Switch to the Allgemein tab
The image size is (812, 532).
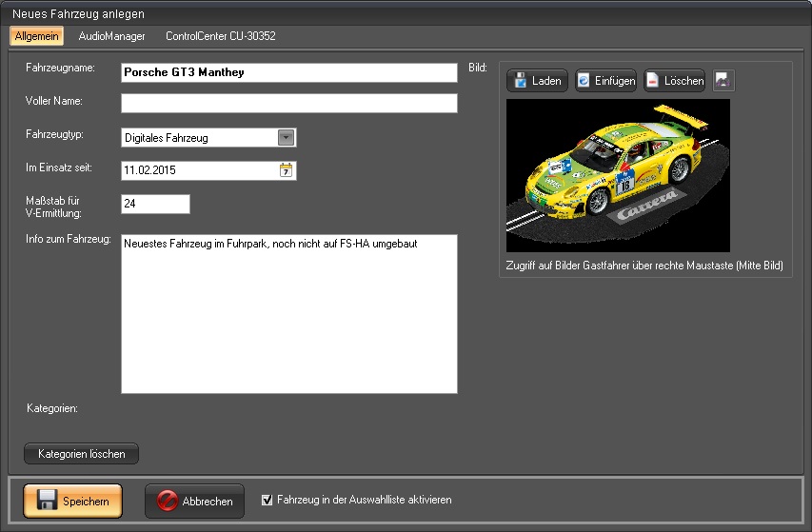tap(36, 36)
